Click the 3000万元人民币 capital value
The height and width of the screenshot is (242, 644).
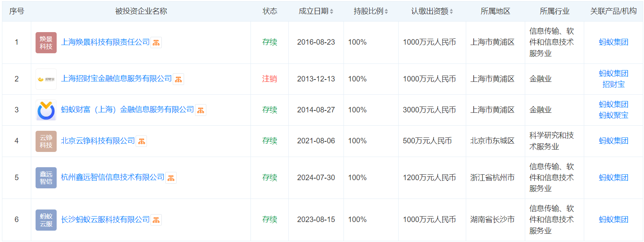pos(429,110)
